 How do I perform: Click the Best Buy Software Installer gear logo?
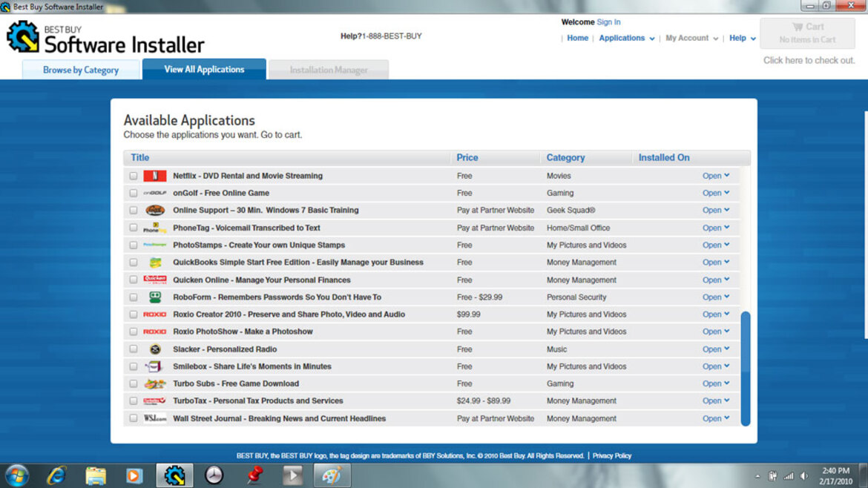click(23, 36)
